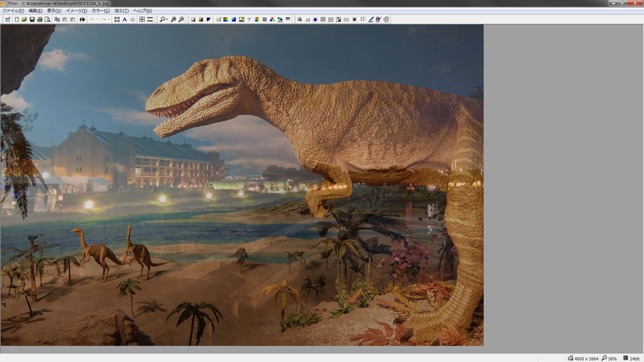
Task: Expand the zoom magnifier dropdown arrow
Action: (x=167, y=19)
